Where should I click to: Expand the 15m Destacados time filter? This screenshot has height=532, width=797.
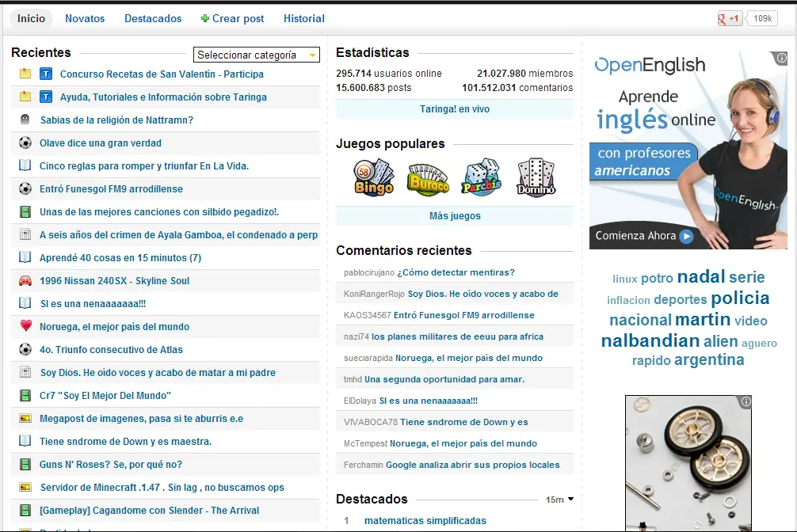(x=559, y=500)
